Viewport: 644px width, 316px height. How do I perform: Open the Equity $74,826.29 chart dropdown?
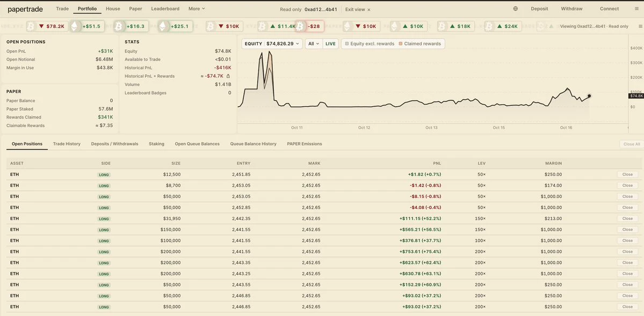[272, 43]
